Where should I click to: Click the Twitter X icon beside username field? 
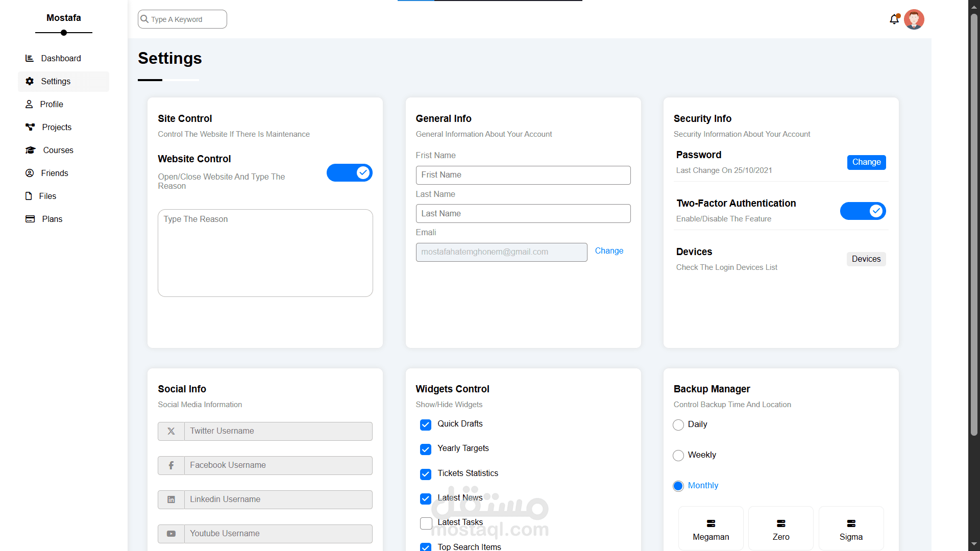(x=171, y=431)
